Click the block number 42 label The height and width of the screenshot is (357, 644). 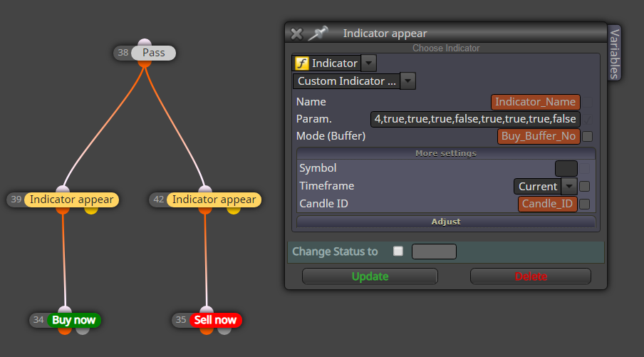159,200
